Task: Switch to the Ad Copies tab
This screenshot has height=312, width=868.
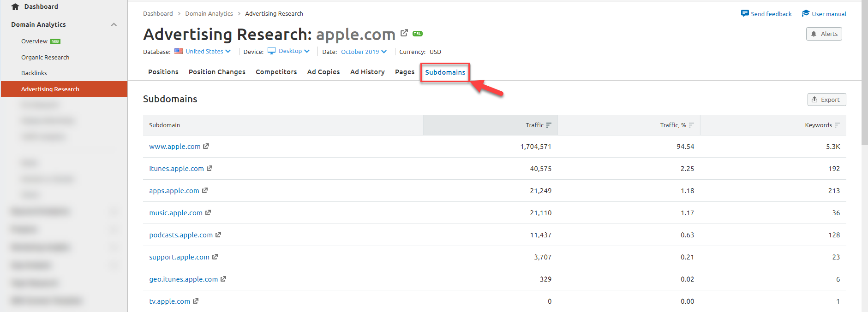Action: [323, 72]
